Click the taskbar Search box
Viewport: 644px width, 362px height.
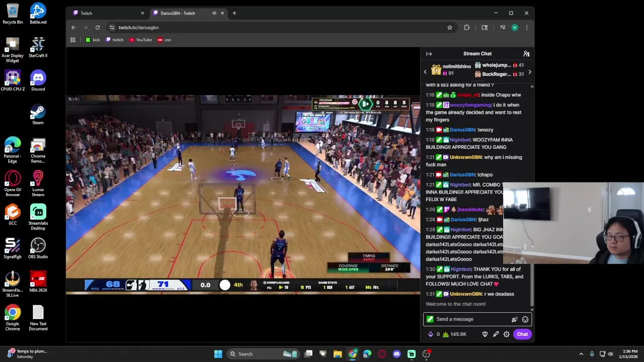(263, 354)
